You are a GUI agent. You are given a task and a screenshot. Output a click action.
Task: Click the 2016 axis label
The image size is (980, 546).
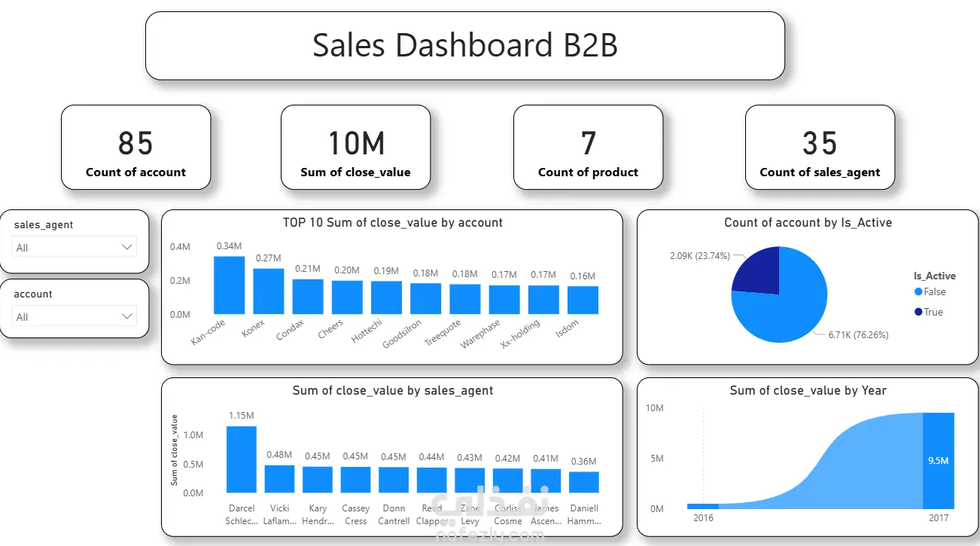[703, 518]
